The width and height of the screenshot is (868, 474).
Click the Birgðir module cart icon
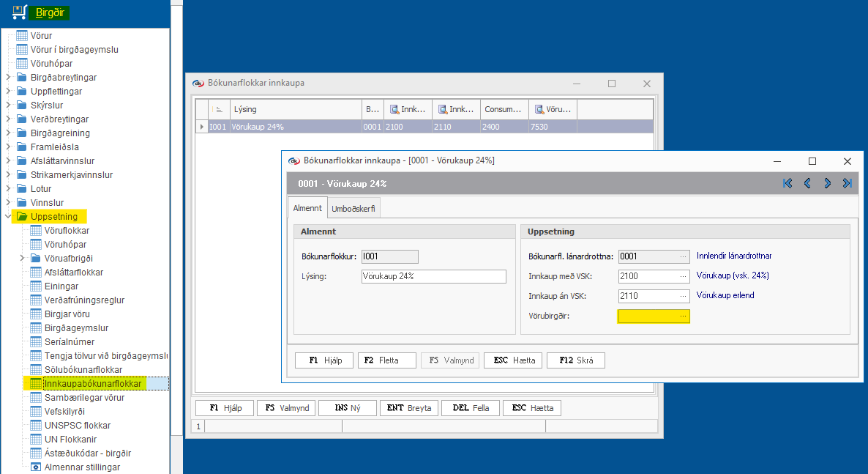pos(20,12)
